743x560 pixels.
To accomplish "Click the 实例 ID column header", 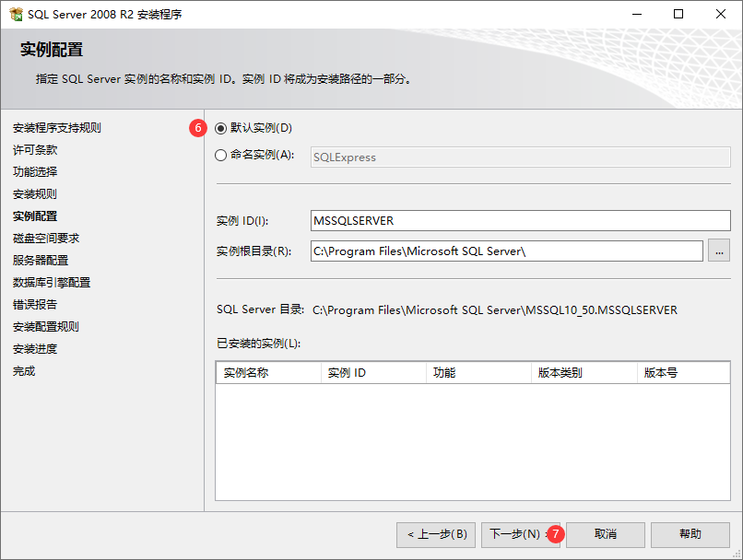I will tap(374, 373).
